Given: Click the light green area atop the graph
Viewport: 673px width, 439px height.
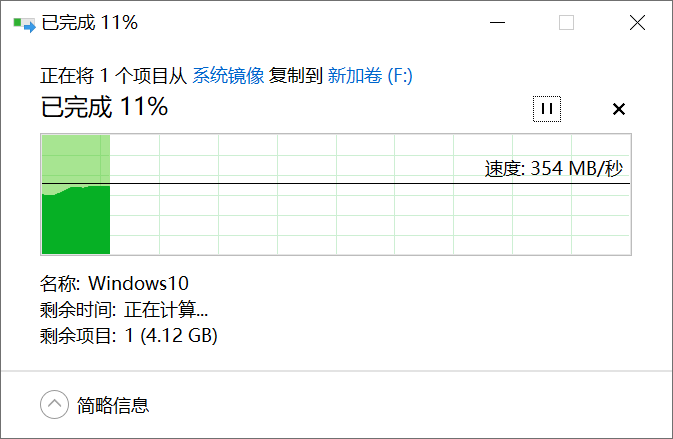Looking at the screenshot, I should pyautogui.click(x=75, y=158).
